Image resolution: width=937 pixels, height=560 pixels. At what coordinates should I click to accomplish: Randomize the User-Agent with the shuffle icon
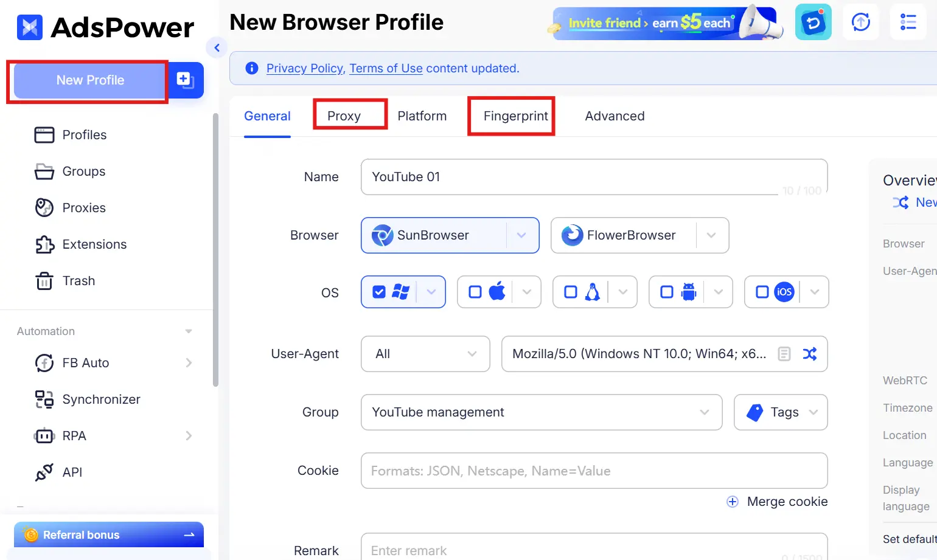pyautogui.click(x=810, y=354)
